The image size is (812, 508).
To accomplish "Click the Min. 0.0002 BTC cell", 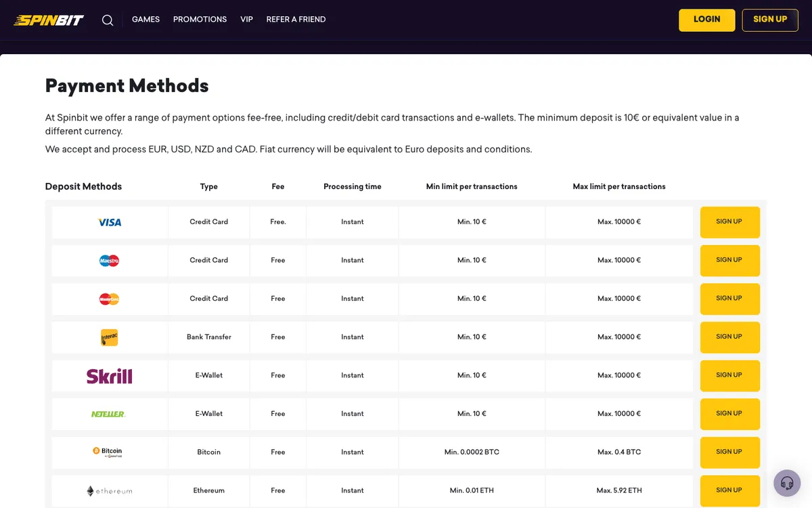I will click(472, 452).
